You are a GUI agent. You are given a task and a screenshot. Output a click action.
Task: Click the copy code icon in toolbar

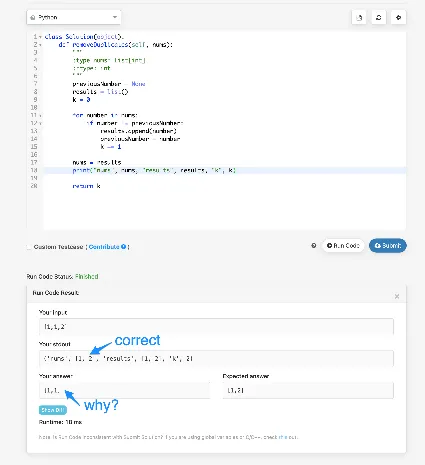[359, 18]
